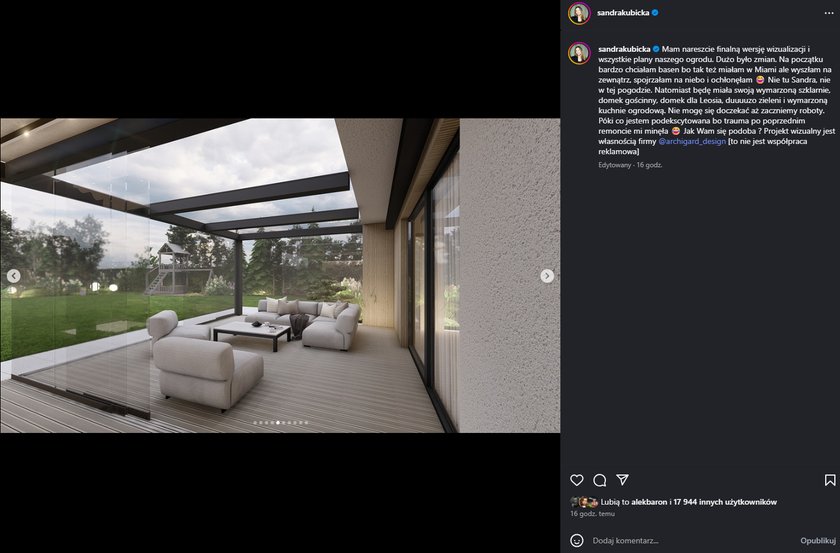Open alekbaron profile from likes line

(x=649, y=502)
